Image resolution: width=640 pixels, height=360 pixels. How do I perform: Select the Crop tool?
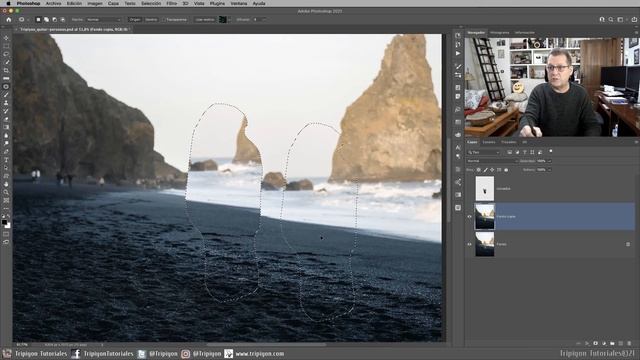(6, 70)
